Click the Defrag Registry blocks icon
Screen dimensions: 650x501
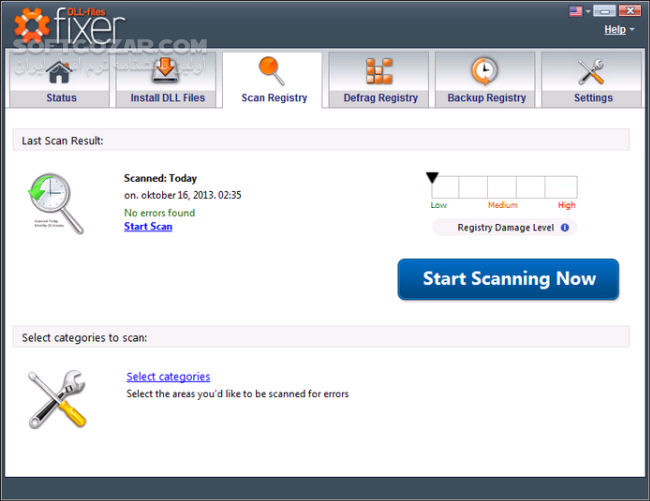point(379,71)
